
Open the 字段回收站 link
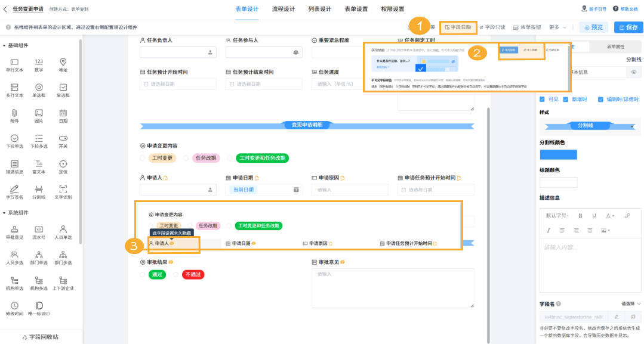[x=41, y=337]
